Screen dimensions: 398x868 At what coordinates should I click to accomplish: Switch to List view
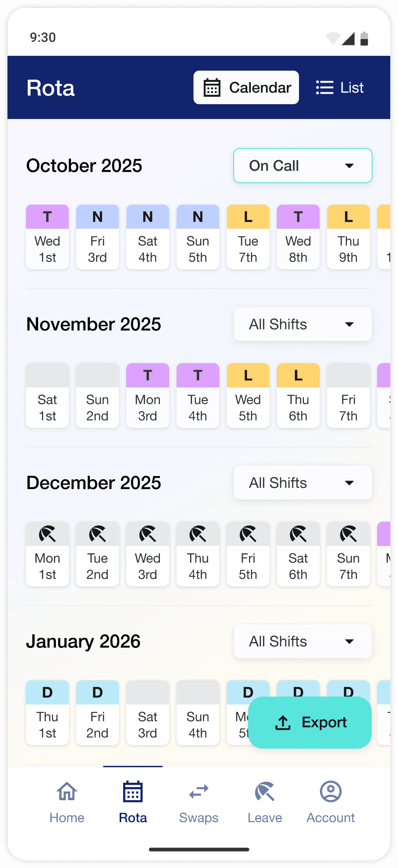[x=340, y=88]
